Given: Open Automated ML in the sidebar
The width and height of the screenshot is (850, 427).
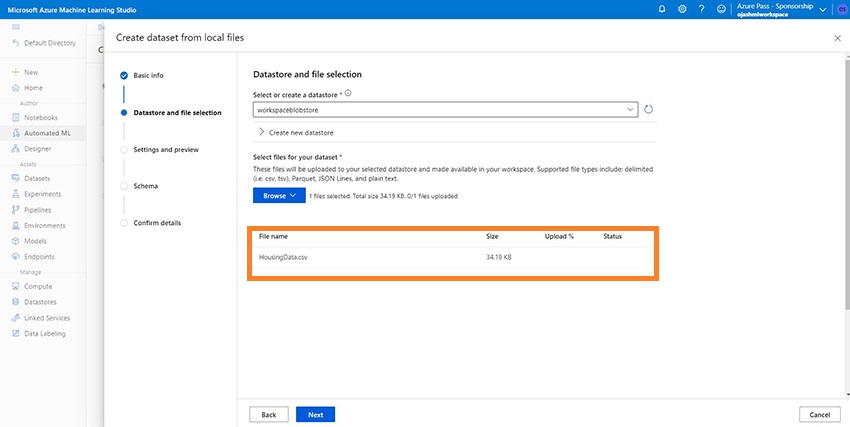Looking at the screenshot, I should (x=48, y=133).
